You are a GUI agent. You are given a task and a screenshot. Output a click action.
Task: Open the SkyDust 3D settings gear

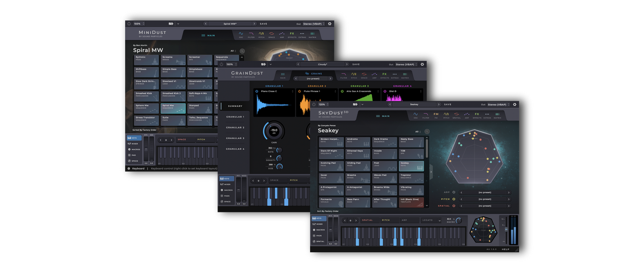click(514, 104)
